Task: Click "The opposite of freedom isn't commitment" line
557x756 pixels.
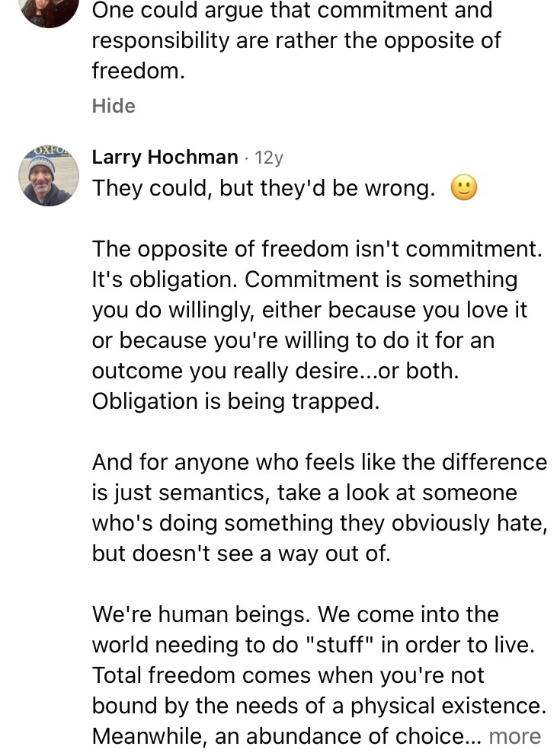Action: tap(316, 249)
